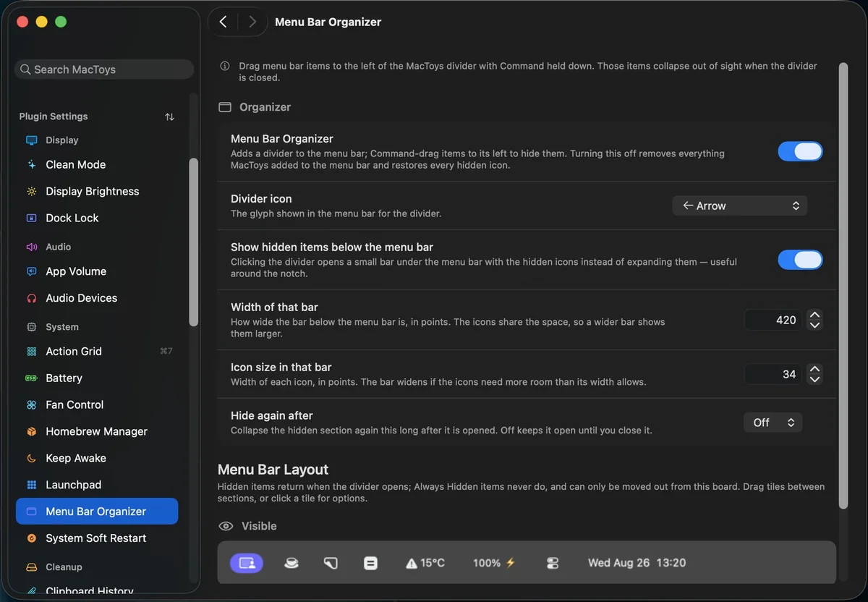Sort plugin settings via up-down arrows icon
Image resolution: width=868 pixels, height=602 pixels.
169,116
